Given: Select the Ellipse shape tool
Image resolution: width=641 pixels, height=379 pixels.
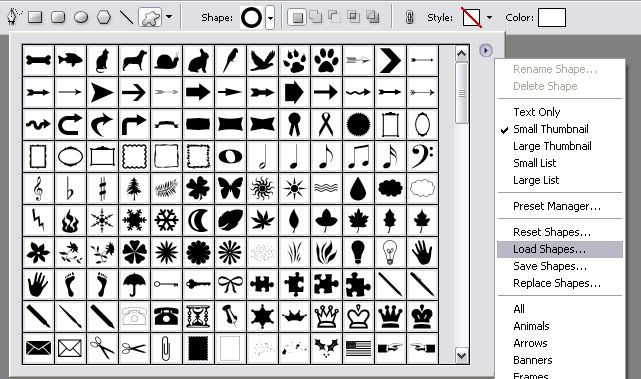Looking at the screenshot, I should pyautogui.click(x=81, y=17).
